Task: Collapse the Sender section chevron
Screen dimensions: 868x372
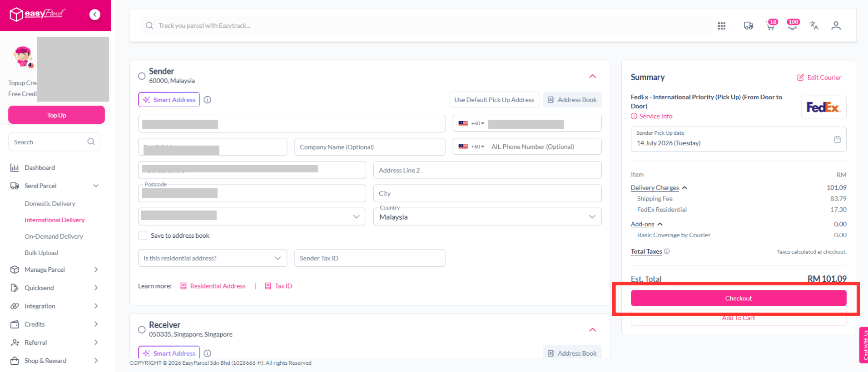Action: click(x=593, y=76)
